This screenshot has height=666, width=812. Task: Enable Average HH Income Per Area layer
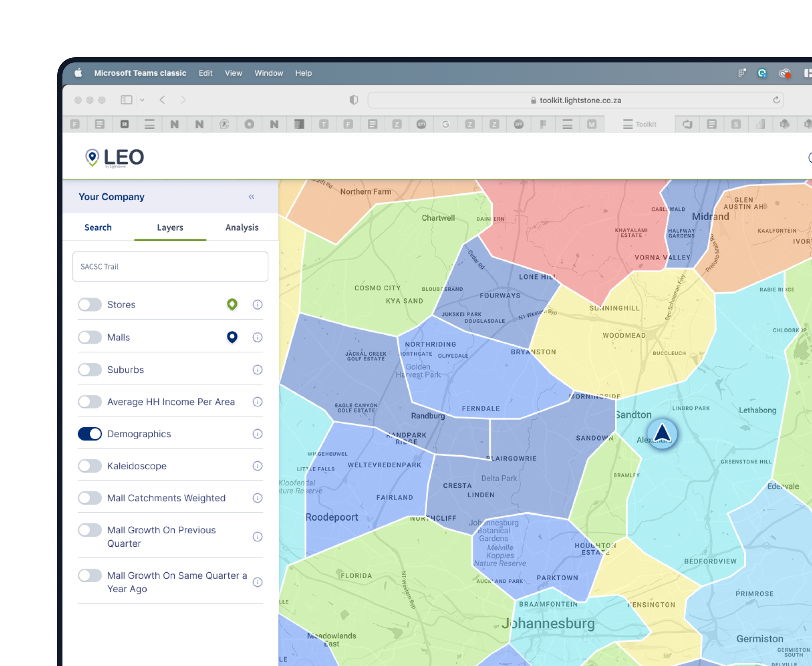[90, 402]
